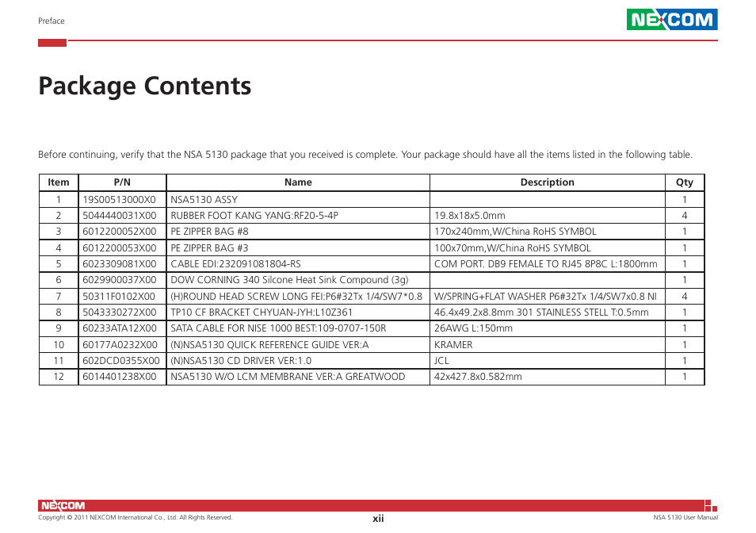Viewport: 756px width, 533px height.
Task: Select the Item column header
Action: click(59, 182)
